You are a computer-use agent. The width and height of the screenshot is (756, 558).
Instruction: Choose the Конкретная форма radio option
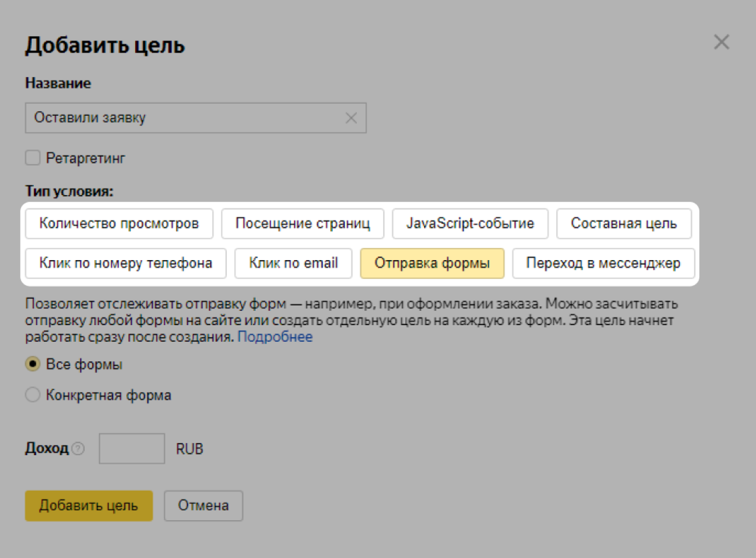point(33,395)
